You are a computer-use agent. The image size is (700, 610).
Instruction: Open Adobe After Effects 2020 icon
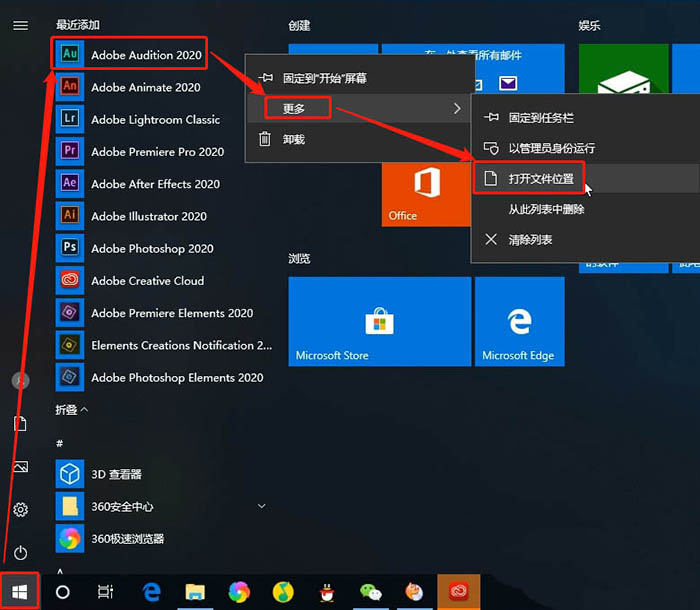click(70, 183)
